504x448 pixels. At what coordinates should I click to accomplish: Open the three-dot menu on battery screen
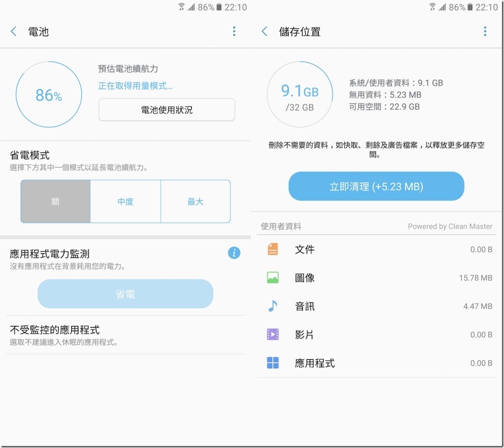click(x=234, y=32)
